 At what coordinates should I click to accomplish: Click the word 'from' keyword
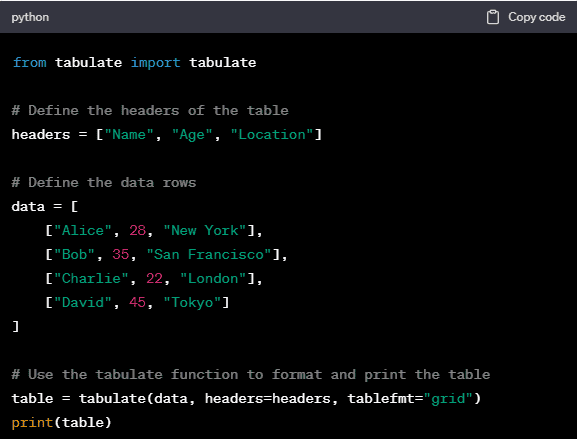29,63
